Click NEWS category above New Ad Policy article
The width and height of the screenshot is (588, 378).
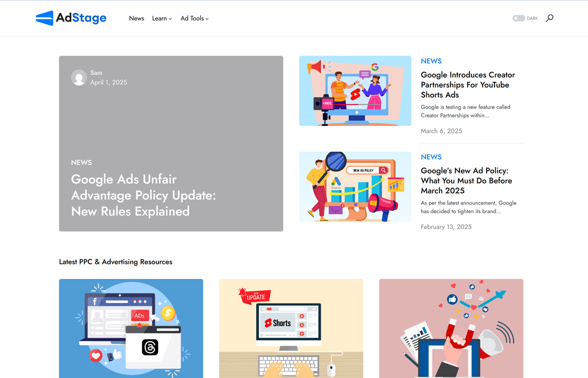431,157
